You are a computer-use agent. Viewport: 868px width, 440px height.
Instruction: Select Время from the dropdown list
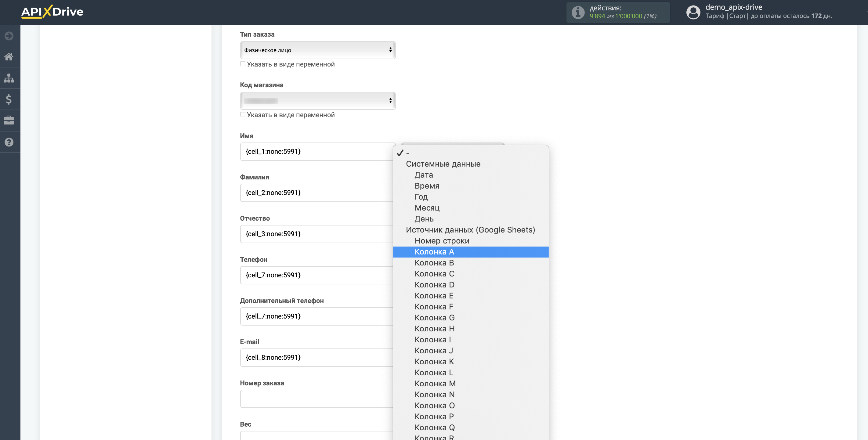[471, 186]
